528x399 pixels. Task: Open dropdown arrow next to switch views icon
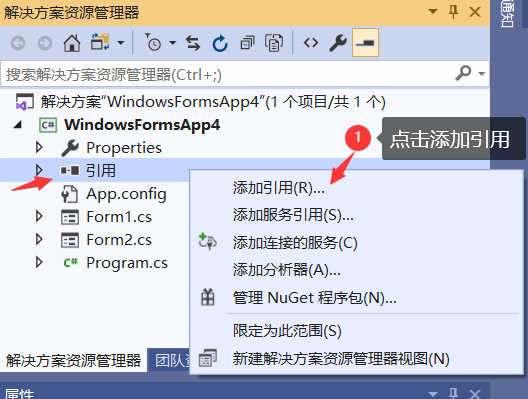121,43
